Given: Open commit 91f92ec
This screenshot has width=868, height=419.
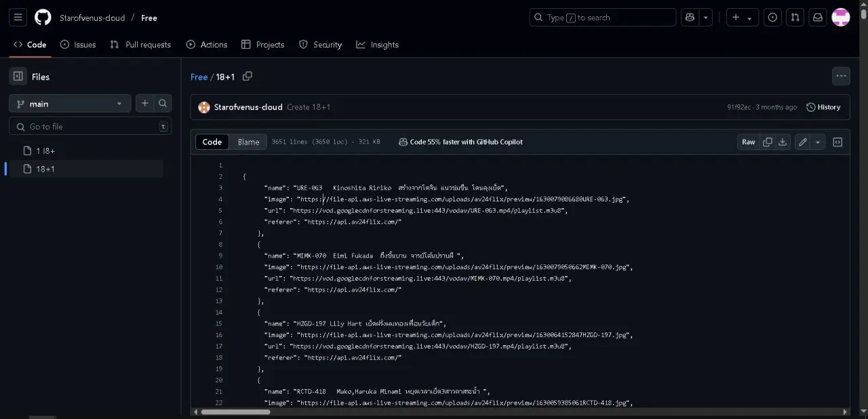Looking at the screenshot, I should (x=738, y=107).
